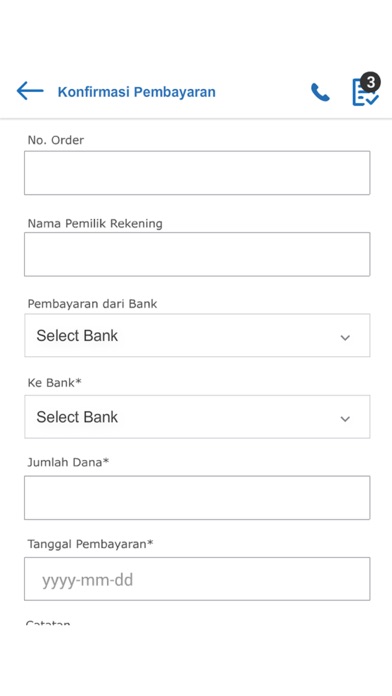
Task: Tap the phone call icon
Action: pos(320,92)
